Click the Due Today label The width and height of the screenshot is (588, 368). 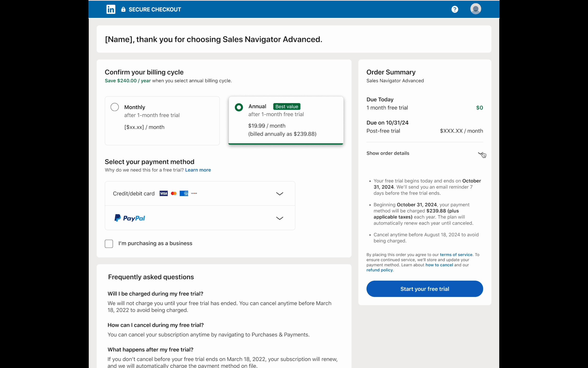tap(380, 99)
